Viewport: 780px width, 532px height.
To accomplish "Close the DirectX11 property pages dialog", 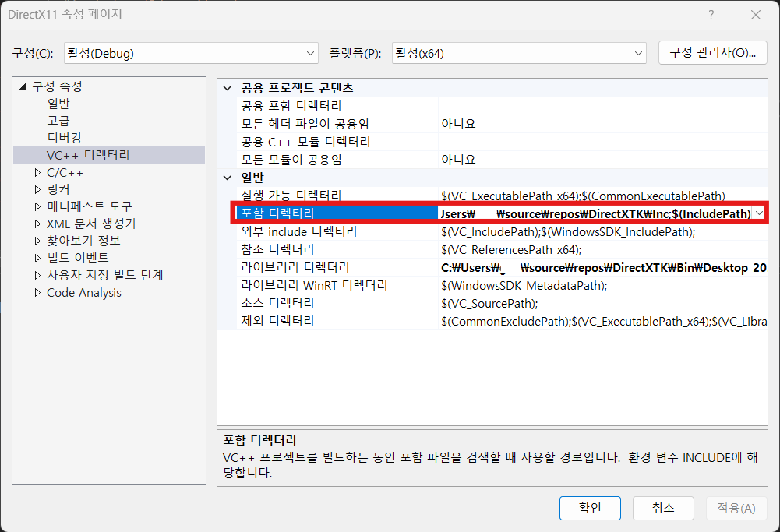I will 756,15.
